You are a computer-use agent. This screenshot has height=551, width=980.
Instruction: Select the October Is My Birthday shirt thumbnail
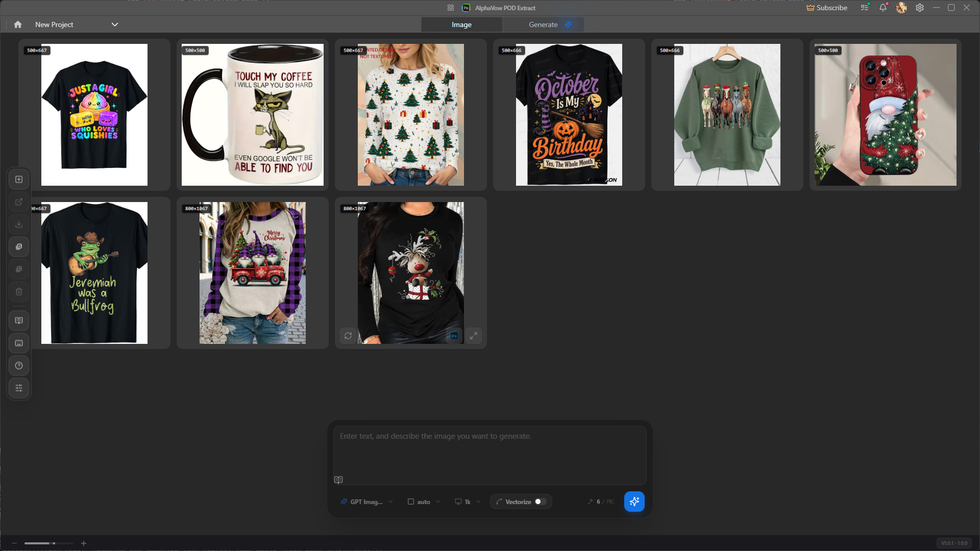pyautogui.click(x=569, y=115)
